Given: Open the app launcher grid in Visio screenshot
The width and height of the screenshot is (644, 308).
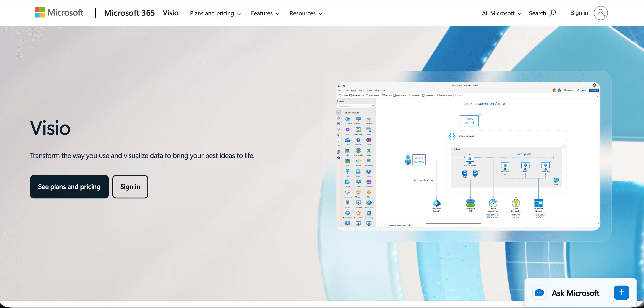Looking at the screenshot, I should 339,86.
